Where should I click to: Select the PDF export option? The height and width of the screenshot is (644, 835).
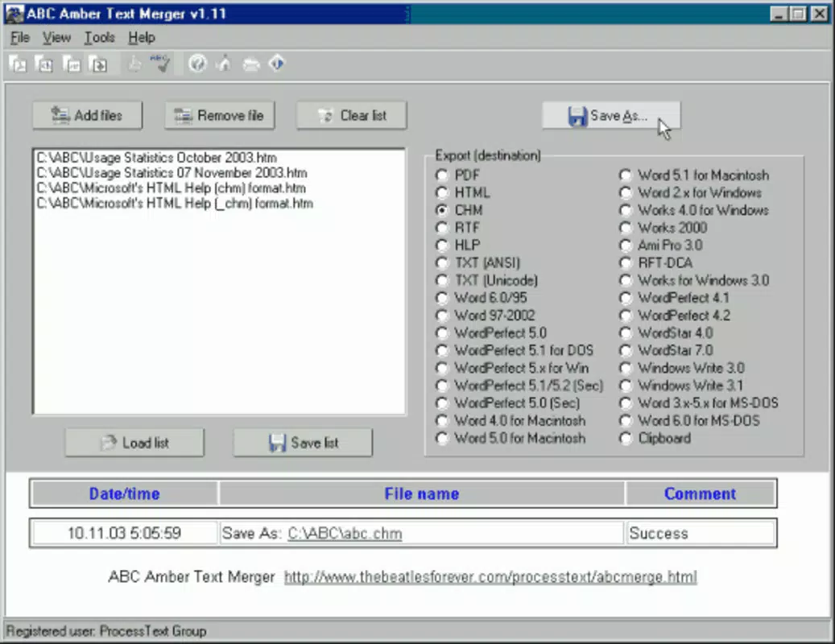(458, 175)
